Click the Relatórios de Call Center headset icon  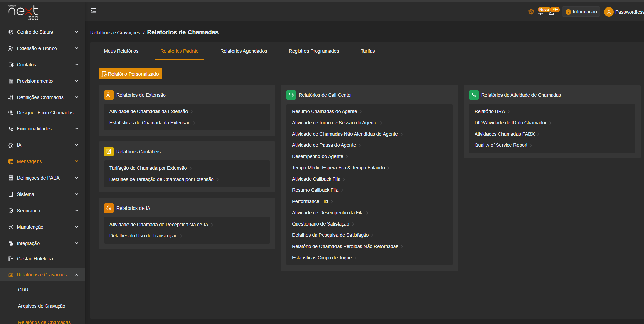pyautogui.click(x=291, y=95)
